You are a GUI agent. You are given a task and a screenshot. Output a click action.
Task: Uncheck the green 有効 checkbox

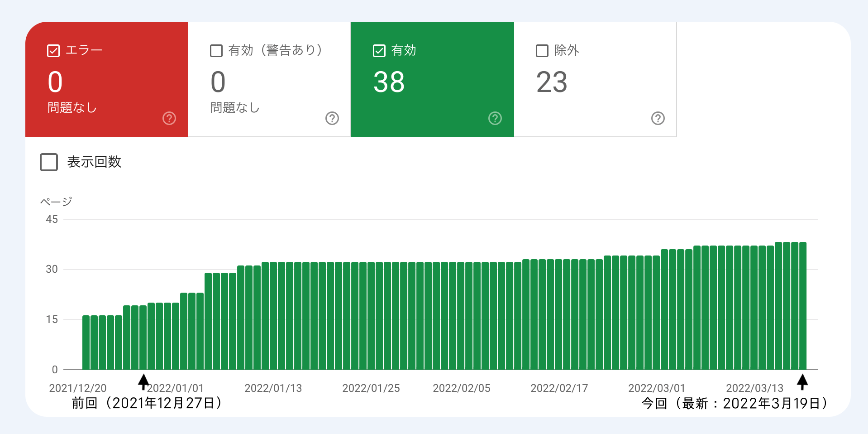[379, 51]
